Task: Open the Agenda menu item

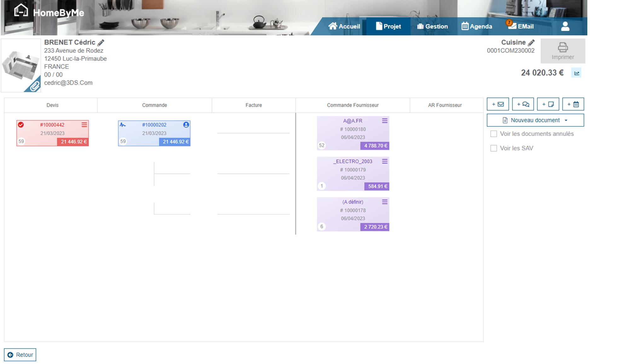Action: point(477,26)
